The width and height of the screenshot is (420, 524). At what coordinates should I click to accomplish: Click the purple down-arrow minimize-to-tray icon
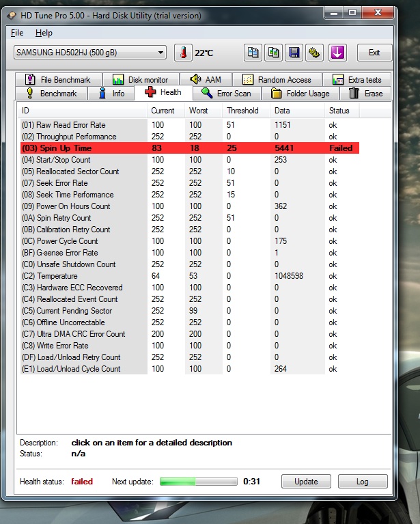[x=337, y=53]
